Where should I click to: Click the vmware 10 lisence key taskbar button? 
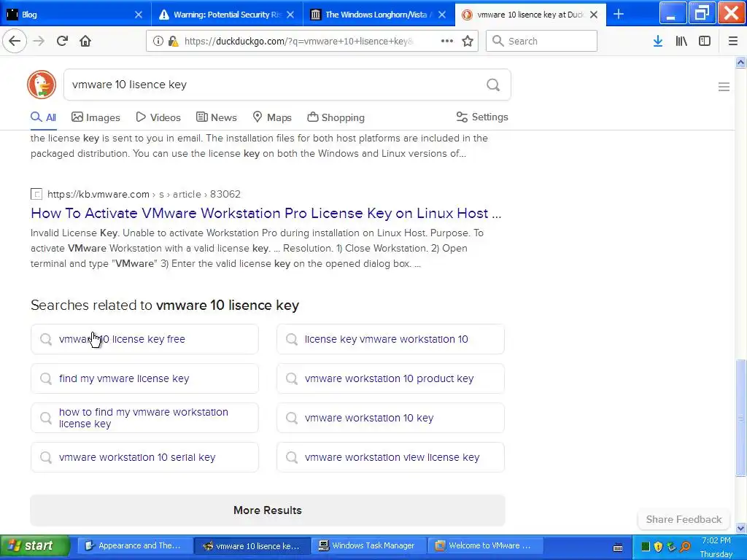252,545
